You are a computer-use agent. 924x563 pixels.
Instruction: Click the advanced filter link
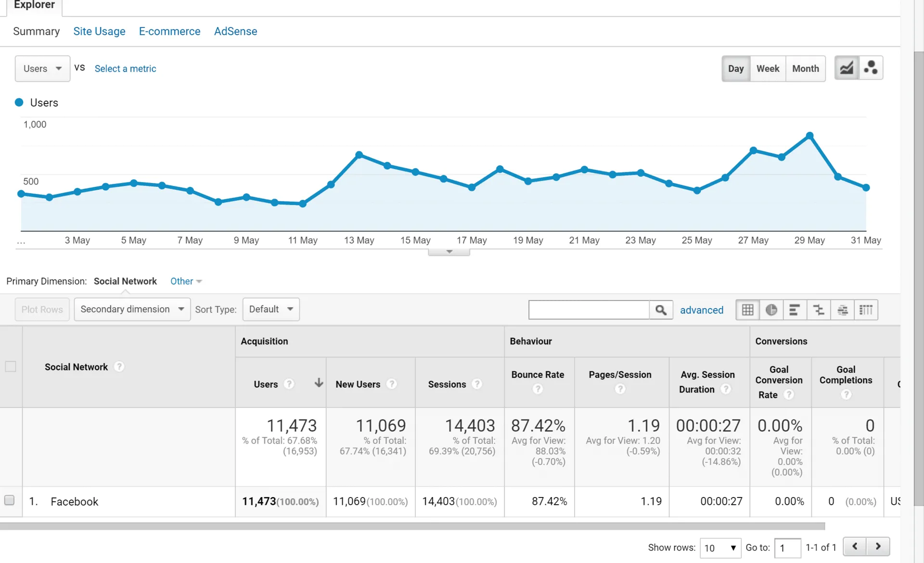701,310
